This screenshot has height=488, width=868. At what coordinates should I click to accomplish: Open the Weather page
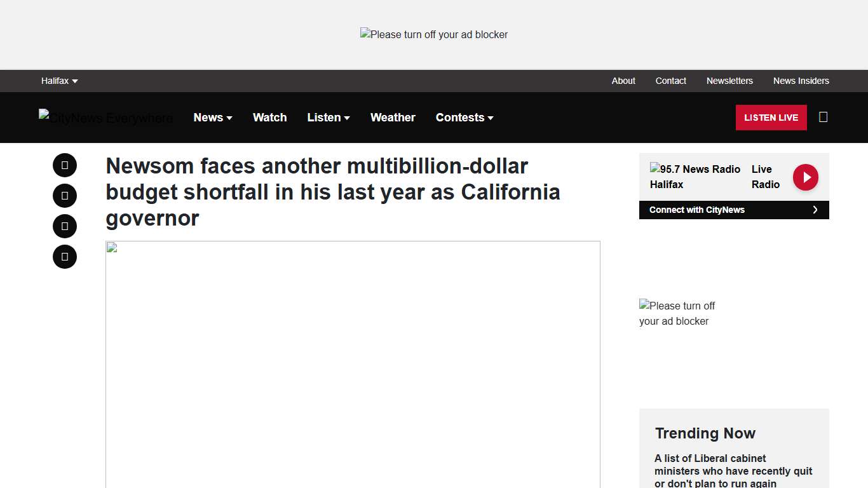coord(393,118)
